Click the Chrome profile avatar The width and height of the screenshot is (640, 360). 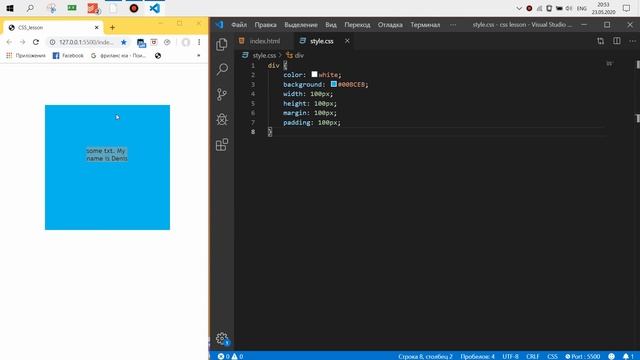tap(185, 42)
